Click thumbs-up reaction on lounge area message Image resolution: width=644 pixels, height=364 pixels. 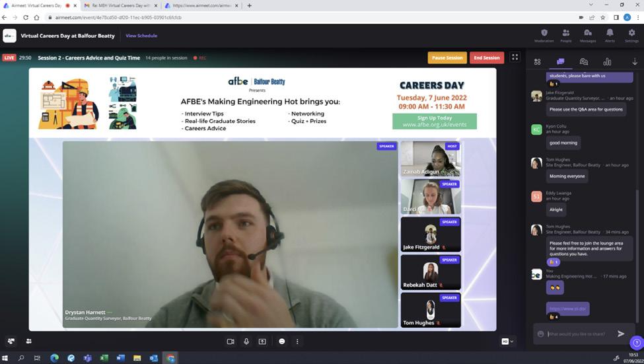[554, 262]
